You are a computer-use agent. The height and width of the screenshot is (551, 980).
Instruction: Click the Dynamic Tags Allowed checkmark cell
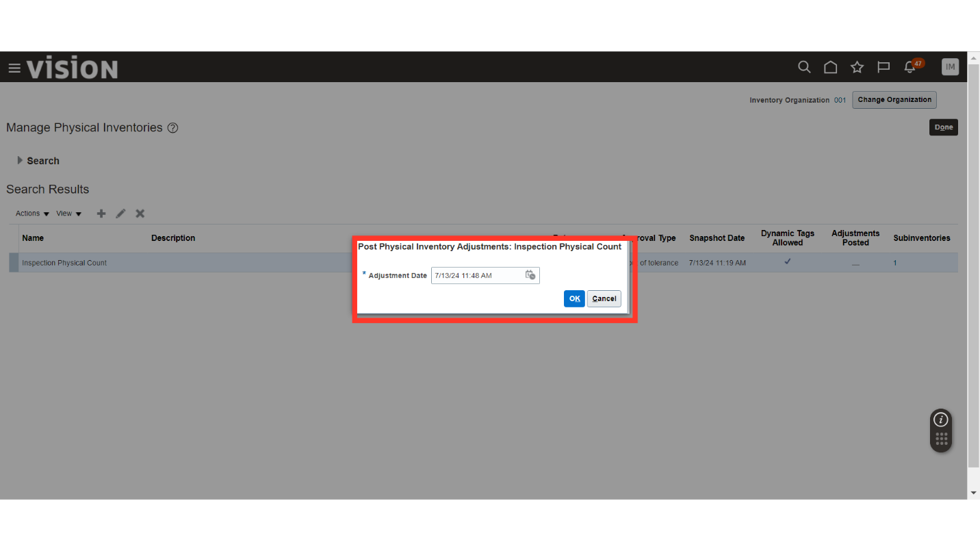(788, 261)
